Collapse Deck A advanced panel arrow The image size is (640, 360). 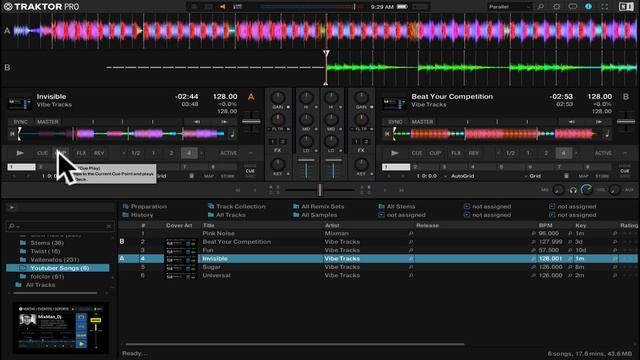(x=250, y=153)
